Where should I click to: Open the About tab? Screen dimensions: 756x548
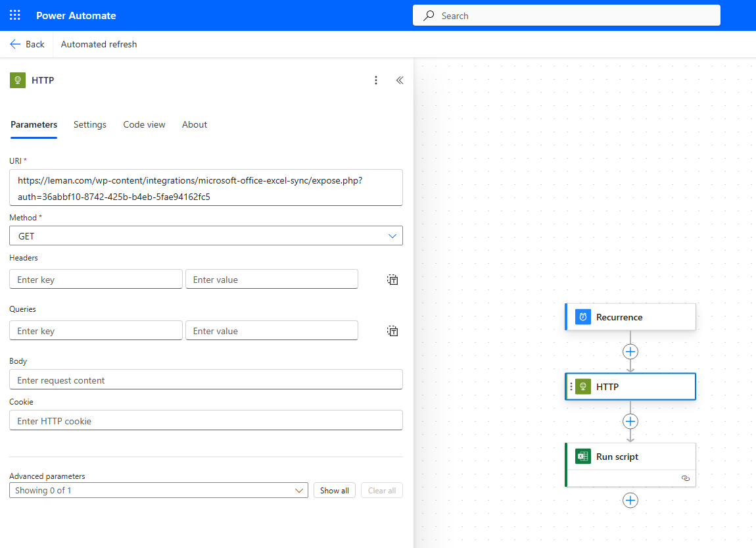coord(195,124)
